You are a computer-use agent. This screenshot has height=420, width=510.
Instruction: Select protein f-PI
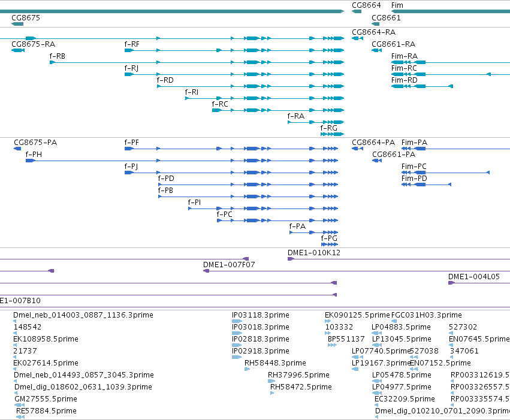pyautogui.click(x=195, y=203)
